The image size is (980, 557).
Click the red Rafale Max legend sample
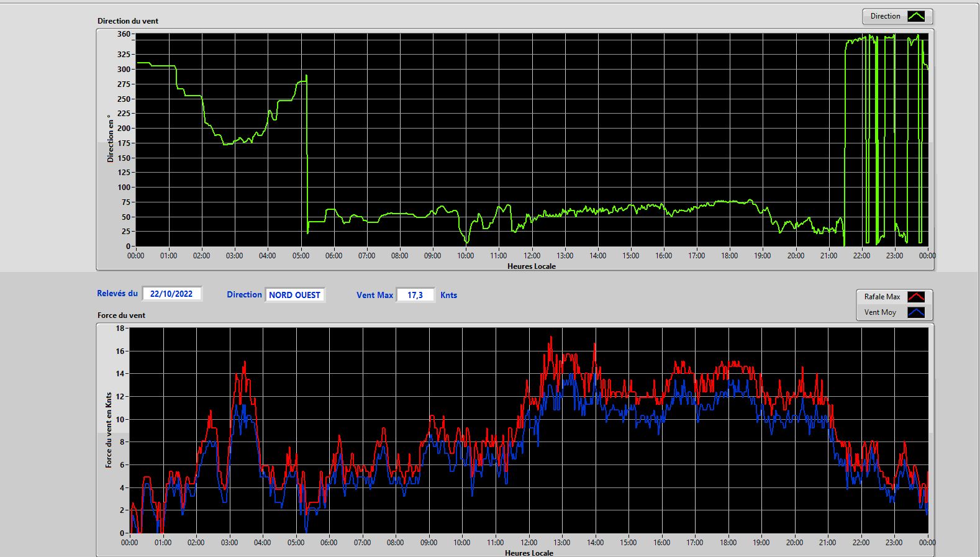coord(916,297)
